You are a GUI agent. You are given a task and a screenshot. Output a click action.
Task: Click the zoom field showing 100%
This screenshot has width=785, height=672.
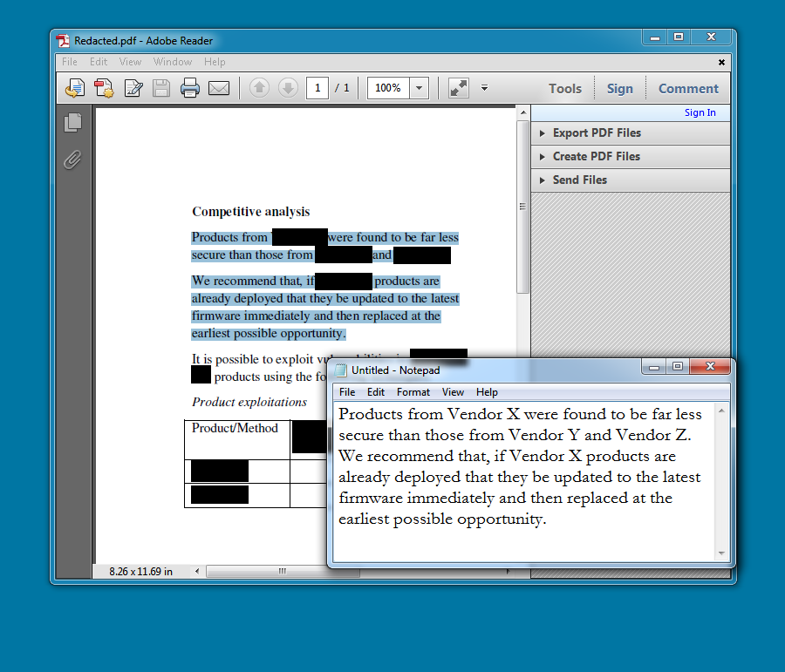388,89
